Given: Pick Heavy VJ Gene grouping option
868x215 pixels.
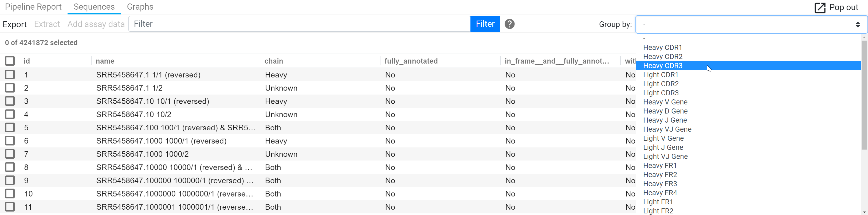Looking at the screenshot, I should click(x=667, y=130).
